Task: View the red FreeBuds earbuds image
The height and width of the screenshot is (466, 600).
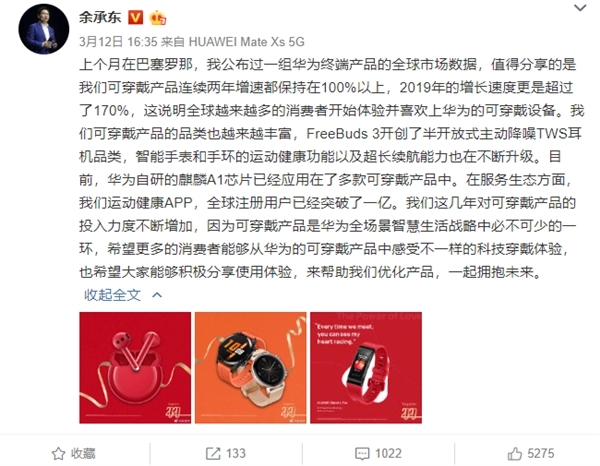Action: (135, 368)
